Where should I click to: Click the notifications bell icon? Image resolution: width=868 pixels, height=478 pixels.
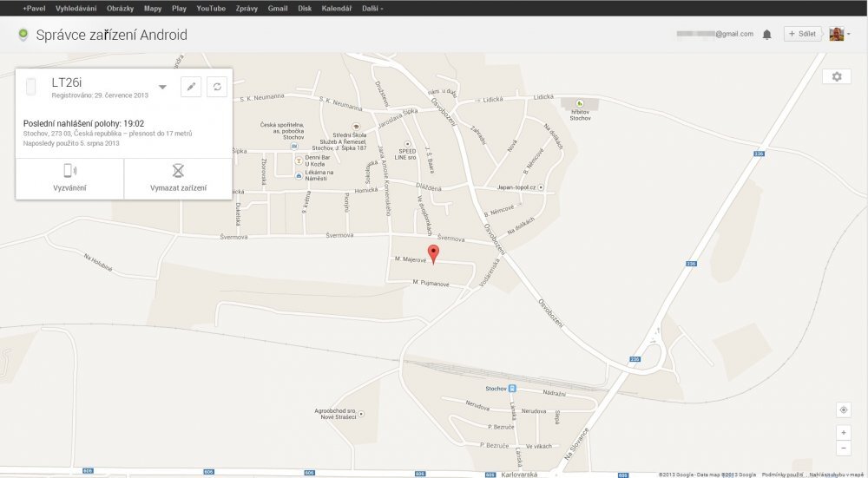click(766, 35)
